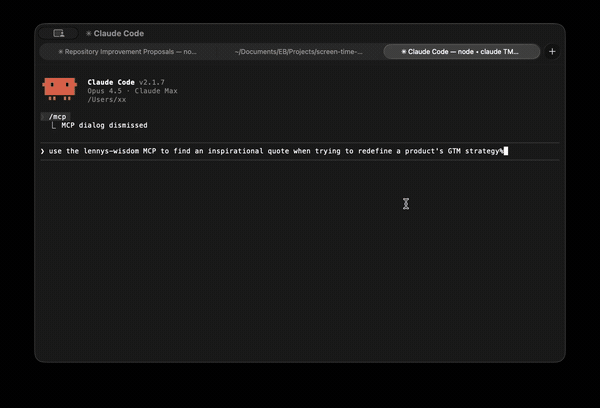Click the 'Opus 4.5 · Claude Max' line
The height and width of the screenshot is (408, 600).
pyautogui.click(x=132, y=91)
